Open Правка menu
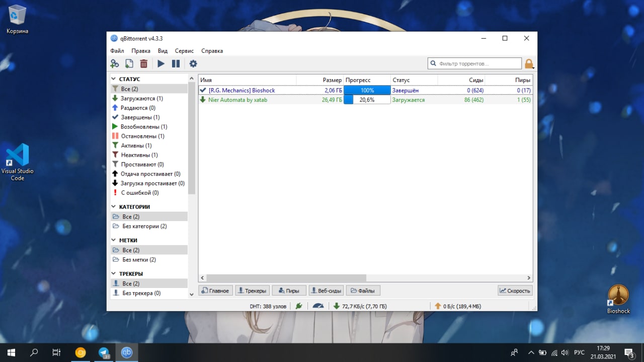This screenshot has height=362, width=644. pos(141,51)
